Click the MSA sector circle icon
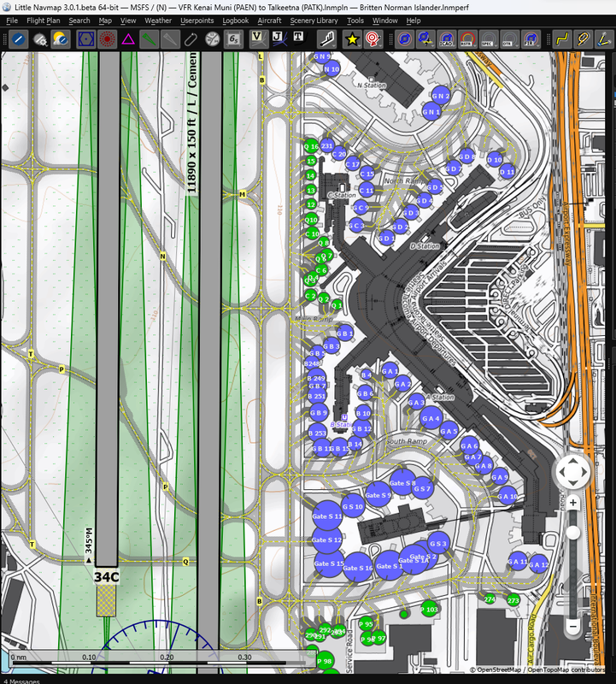Image resolution: width=616 pixels, height=684 pixels. pyautogui.click(x=212, y=39)
